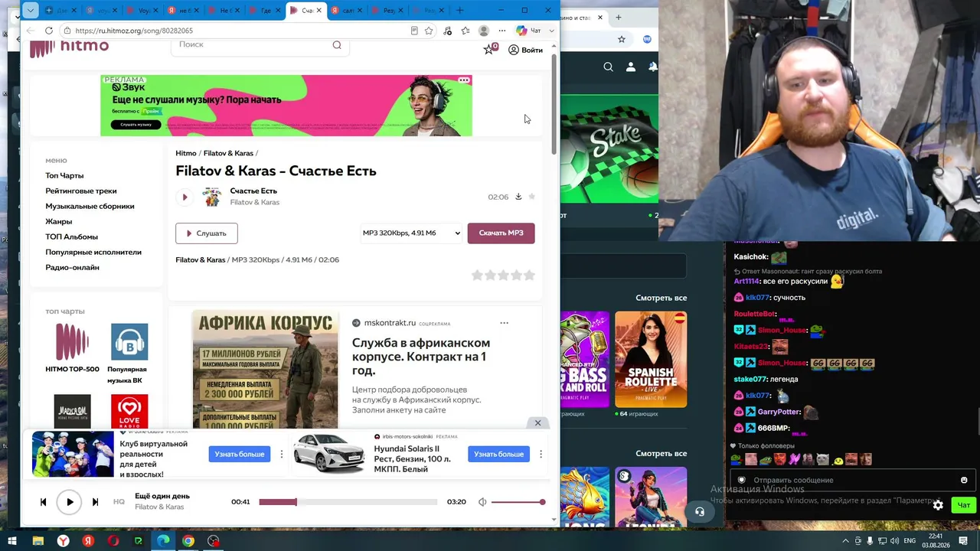The width and height of the screenshot is (980, 551).
Task: Open reader view icon in address bar
Action: 414,31
